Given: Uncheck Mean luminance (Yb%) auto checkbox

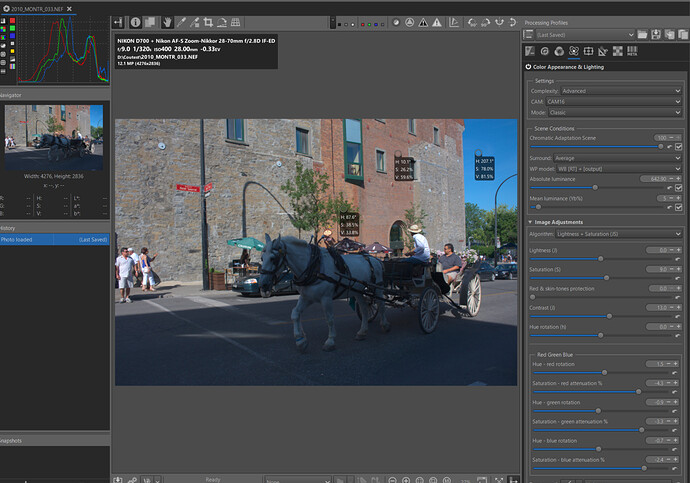Looking at the screenshot, I should tap(679, 207).
